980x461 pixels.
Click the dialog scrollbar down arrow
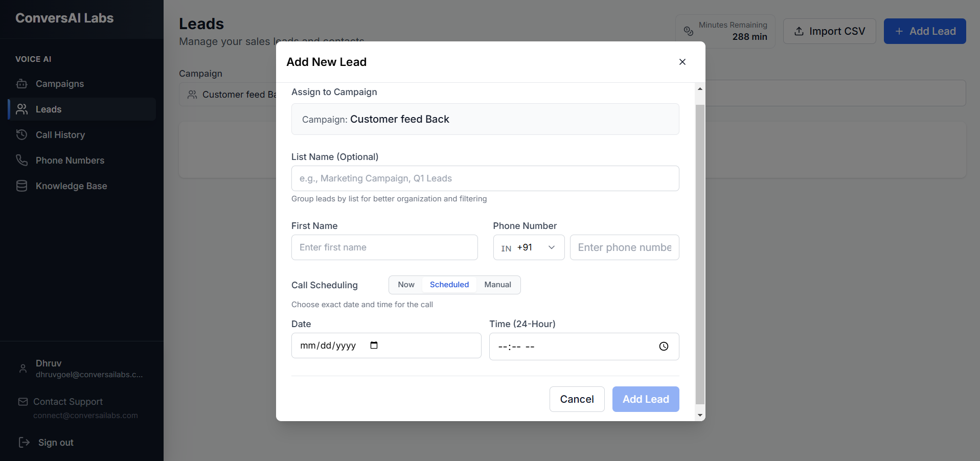[x=700, y=416]
